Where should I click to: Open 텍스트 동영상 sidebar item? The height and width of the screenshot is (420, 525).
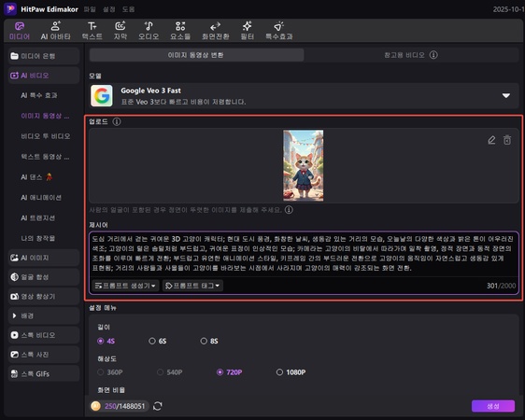coord(45,157)
